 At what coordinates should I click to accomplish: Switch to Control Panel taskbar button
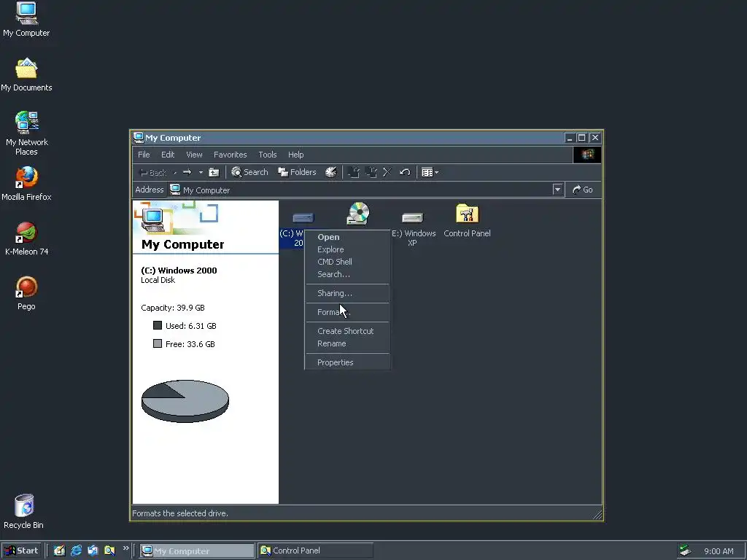[x=315, y=551]
